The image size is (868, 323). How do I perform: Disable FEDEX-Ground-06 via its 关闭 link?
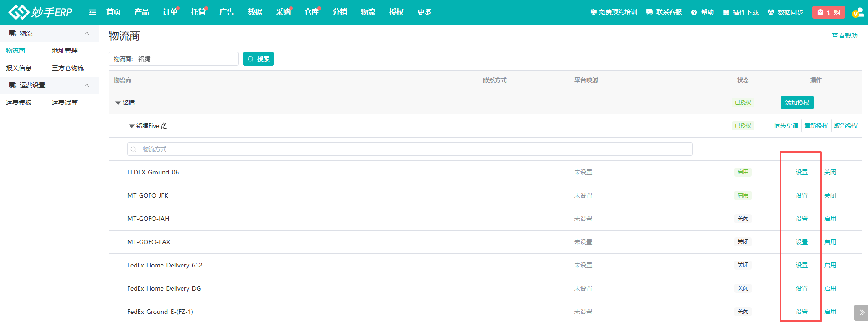pyautogui.click(x=830, y=172)
